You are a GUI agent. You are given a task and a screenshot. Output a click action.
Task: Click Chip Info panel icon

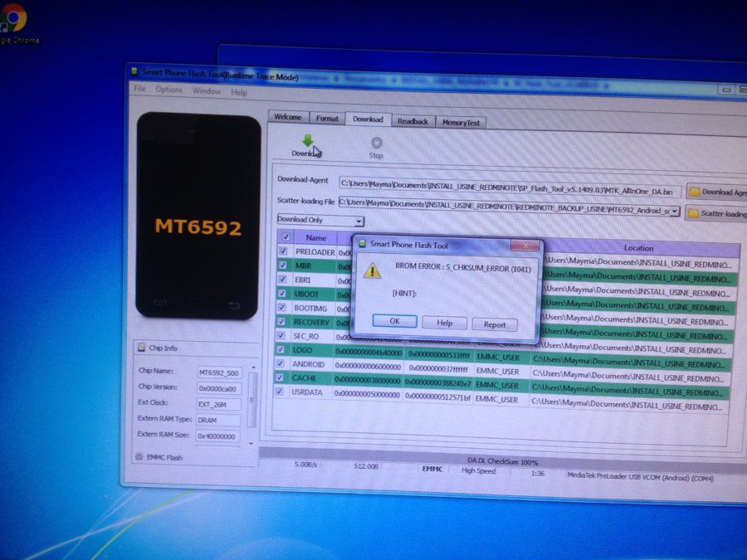pos(141,348)
